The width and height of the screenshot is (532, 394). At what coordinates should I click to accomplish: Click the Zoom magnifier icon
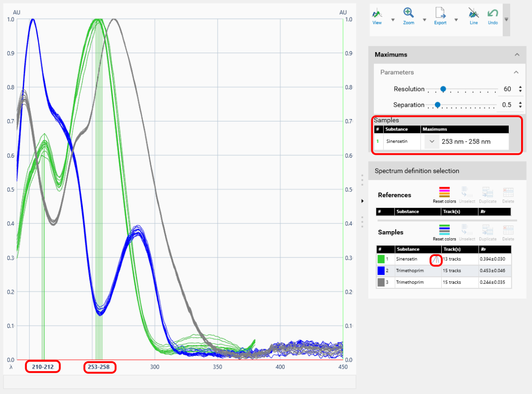tap(409, 15)
